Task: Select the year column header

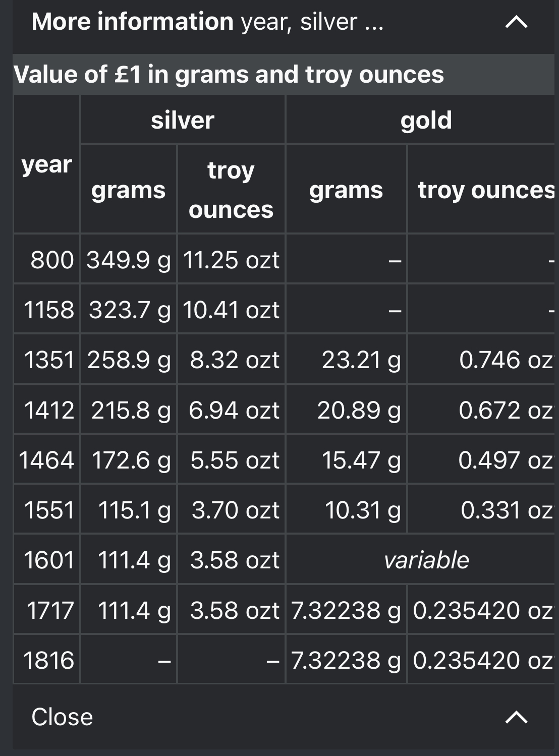Action: point(46,164)
